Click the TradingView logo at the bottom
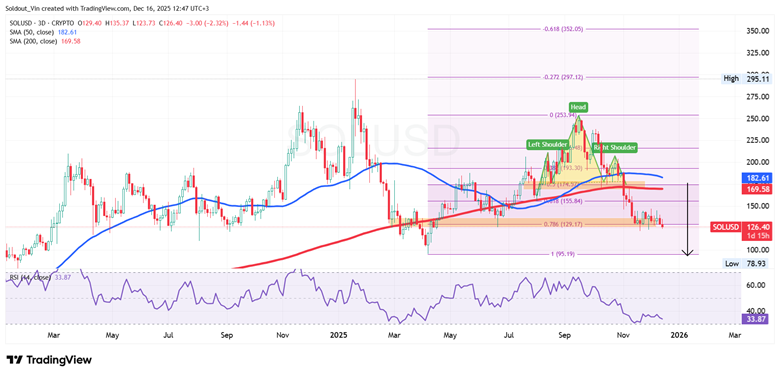Viewport: 780px width, 376px height. [49, 360]
